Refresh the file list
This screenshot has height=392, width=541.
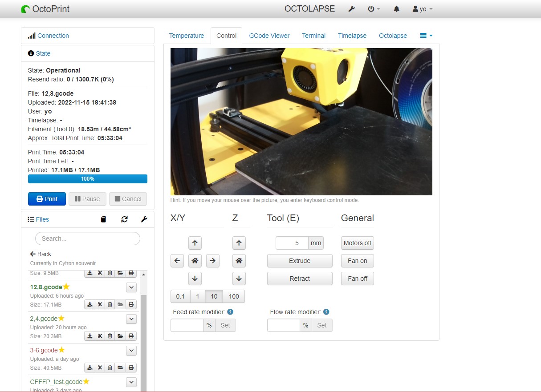click(124, 219)
